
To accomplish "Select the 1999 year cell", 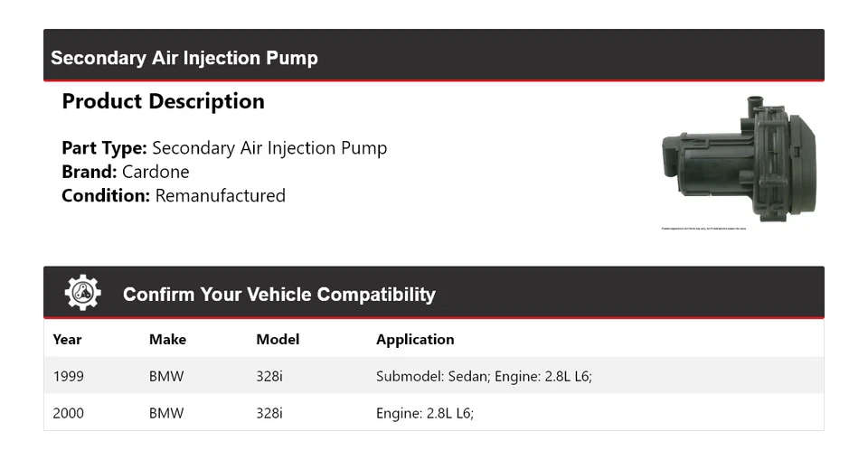I will 68,376.
